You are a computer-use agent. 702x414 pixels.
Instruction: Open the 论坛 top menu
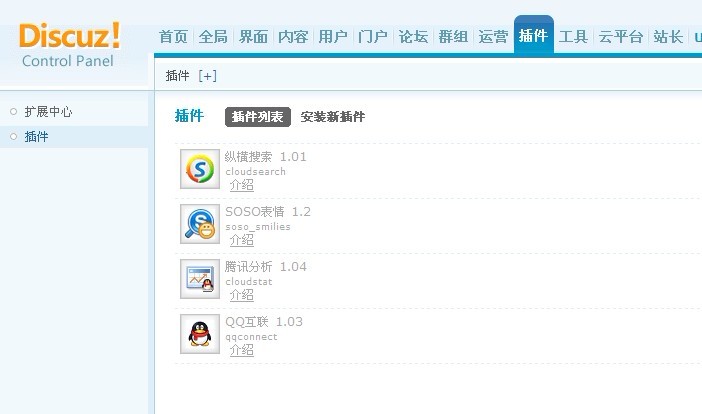(x=413, y=37)
